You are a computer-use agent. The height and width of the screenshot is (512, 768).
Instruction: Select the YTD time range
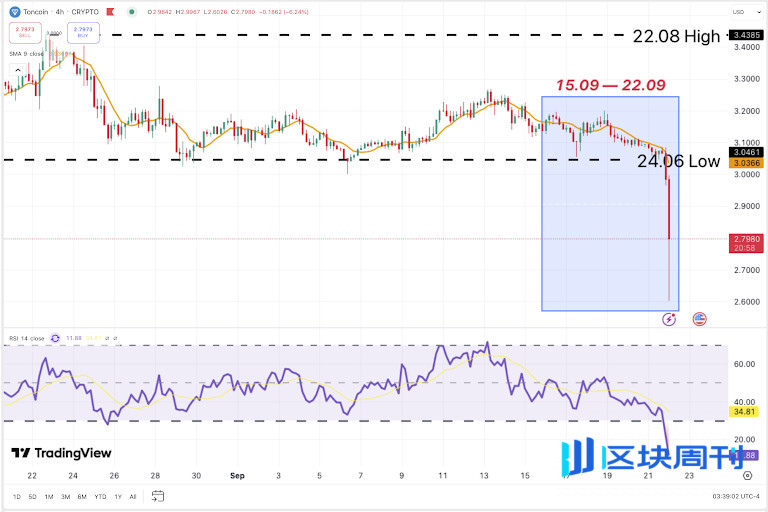pos(100,497)
